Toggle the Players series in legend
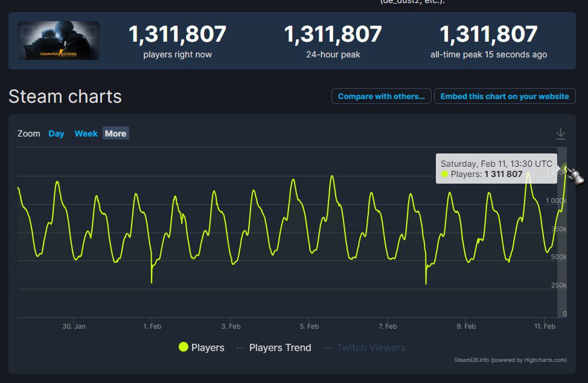This screenshot has height=383, width=588. tap(202, 347)
